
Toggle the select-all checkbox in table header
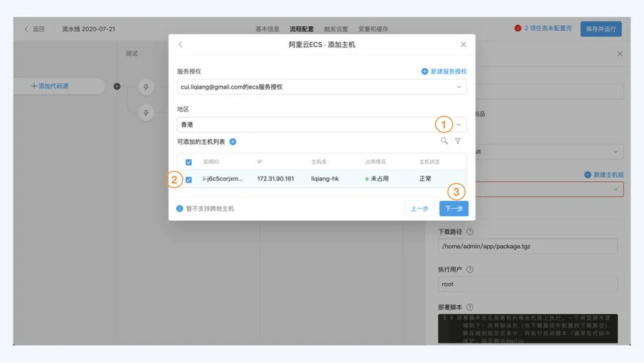(189, 162)
